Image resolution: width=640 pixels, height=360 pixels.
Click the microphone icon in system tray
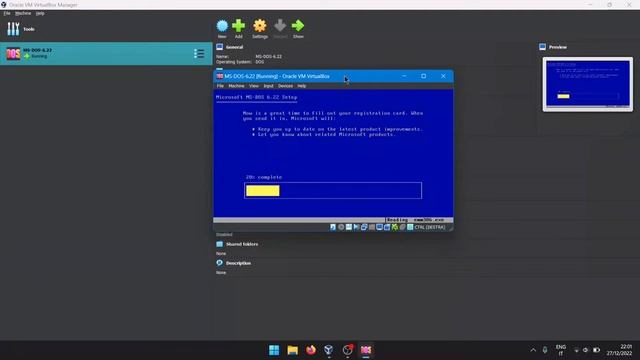[545, 350]
